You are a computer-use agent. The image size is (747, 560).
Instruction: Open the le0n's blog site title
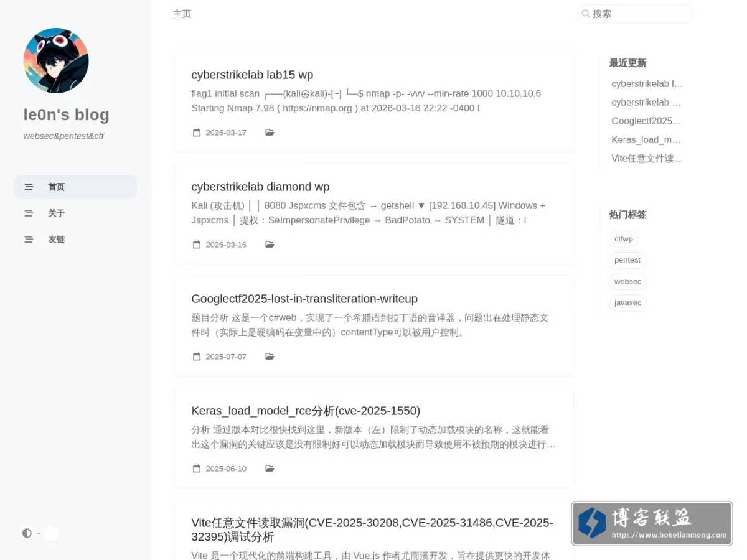coord(66,114)
